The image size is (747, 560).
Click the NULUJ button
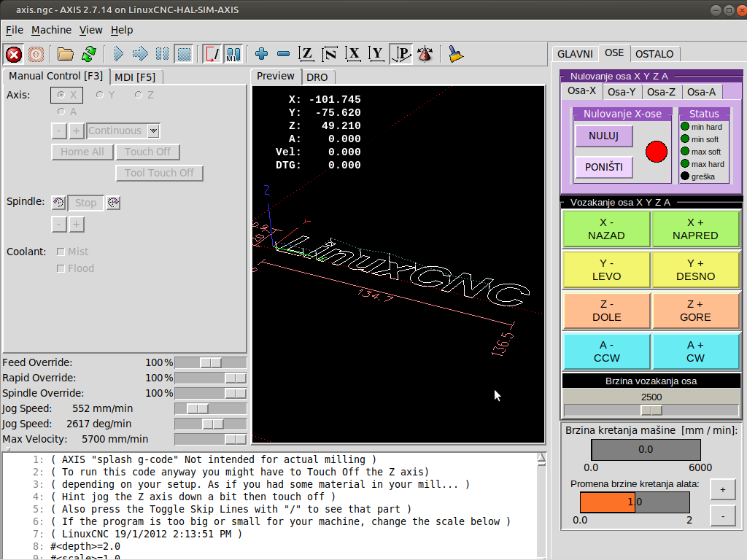[x=603, y=136]
